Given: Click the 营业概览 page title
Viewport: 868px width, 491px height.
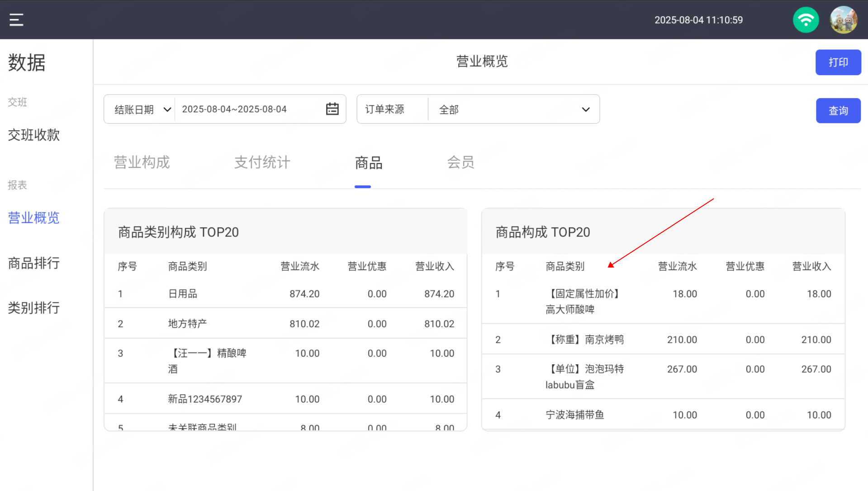Looking at the screenshot, I should click(482, 61).
